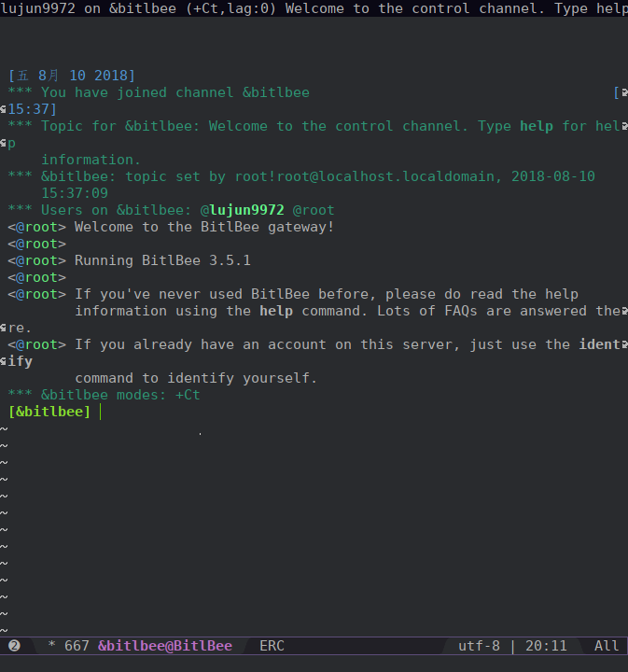Click the lujun9972 nickname in users list

tap(246, 210)
